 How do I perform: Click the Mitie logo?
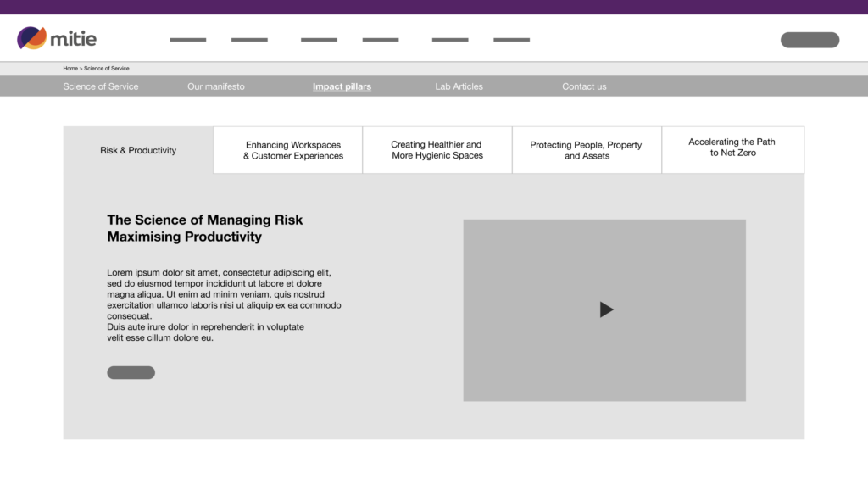click(x=57, y=38)
